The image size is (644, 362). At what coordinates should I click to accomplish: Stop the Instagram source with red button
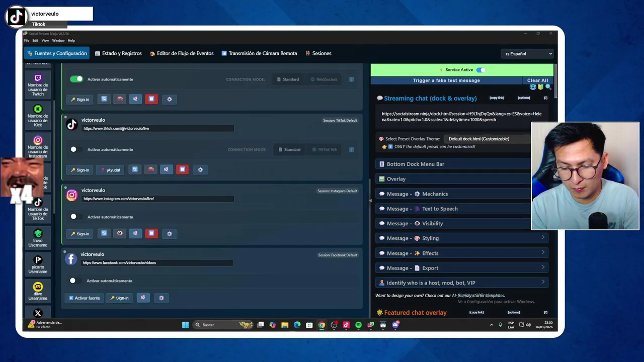pyautogui.click(x=151, y=233)
